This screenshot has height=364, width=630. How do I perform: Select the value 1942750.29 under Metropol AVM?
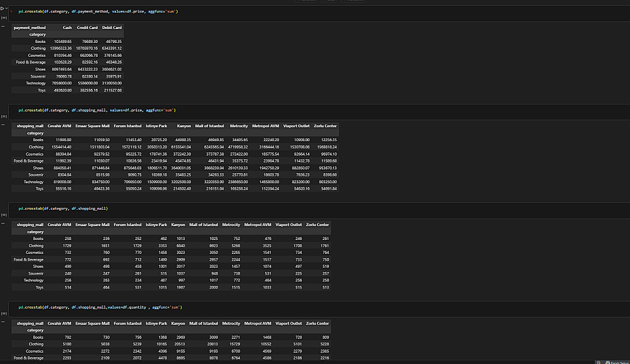click(269, 168)
